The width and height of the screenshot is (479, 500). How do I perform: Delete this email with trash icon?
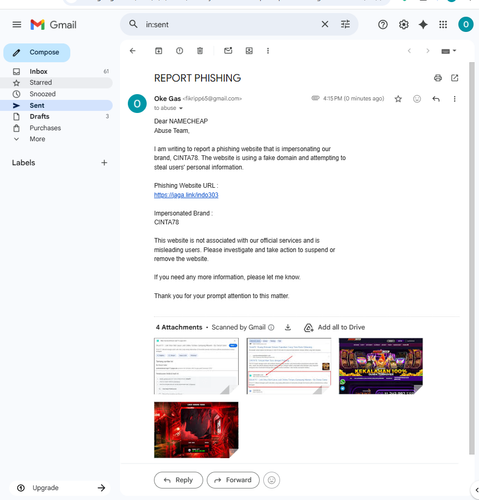click(x=200, y=51)
